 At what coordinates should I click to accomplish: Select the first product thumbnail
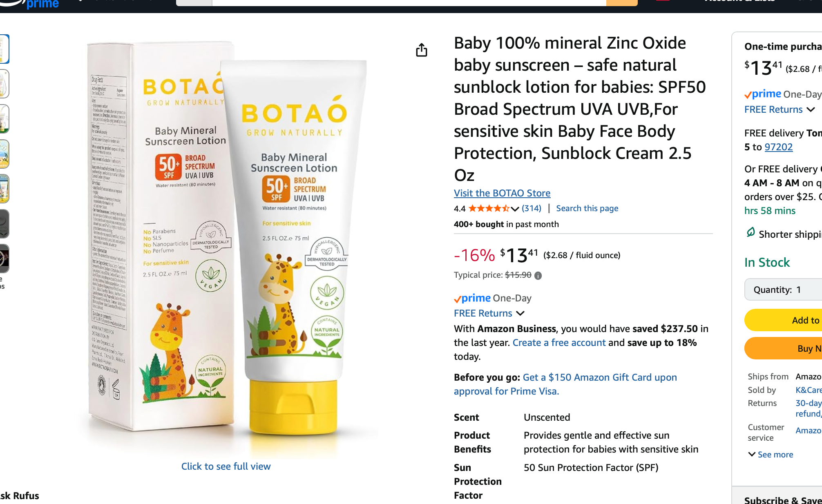coord(4,49)
